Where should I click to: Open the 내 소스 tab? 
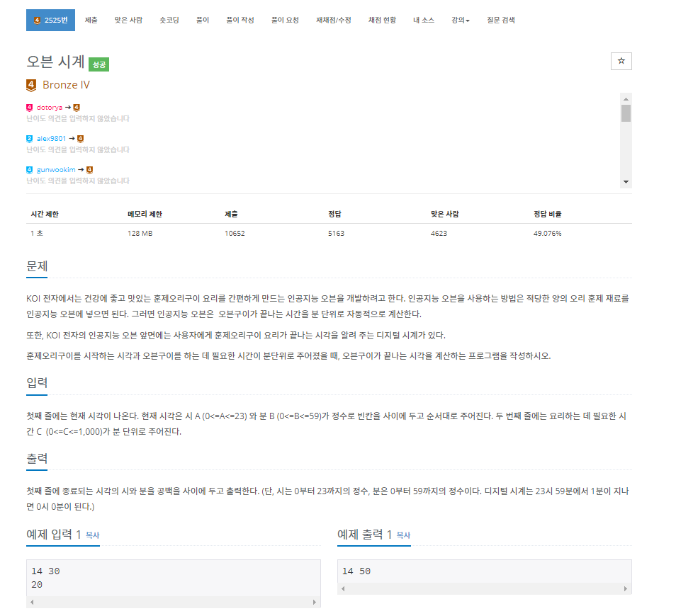(424, 21)
